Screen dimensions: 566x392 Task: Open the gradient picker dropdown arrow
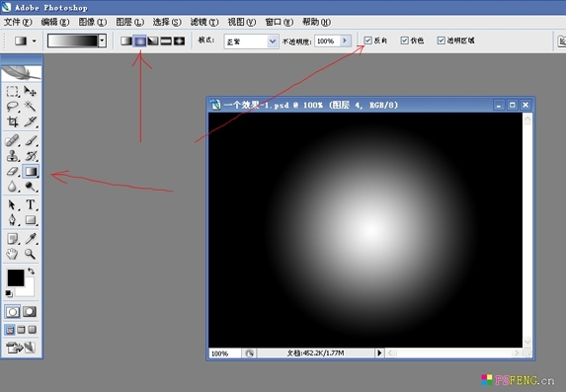[102, 40]
